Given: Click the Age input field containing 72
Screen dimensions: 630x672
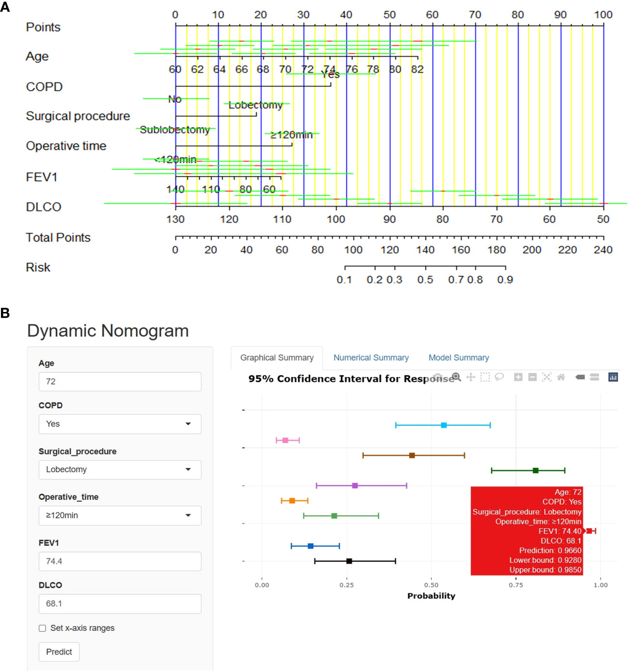Looking at the screenshot, I should 120,381.
